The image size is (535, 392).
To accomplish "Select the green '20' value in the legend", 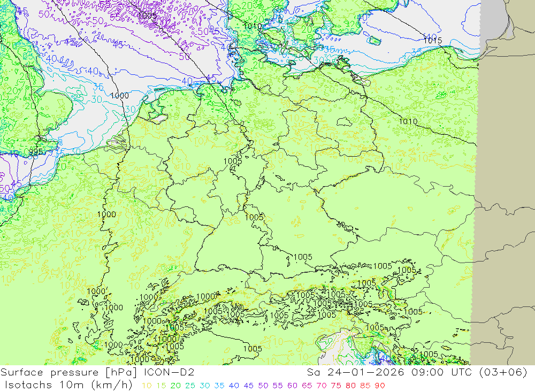I will click(175, 386).
